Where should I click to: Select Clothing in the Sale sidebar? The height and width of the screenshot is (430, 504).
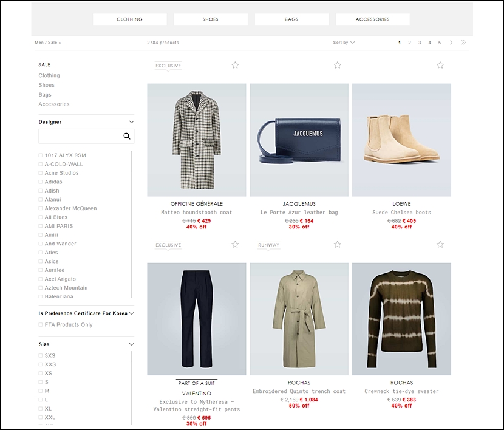click(49, 75)
